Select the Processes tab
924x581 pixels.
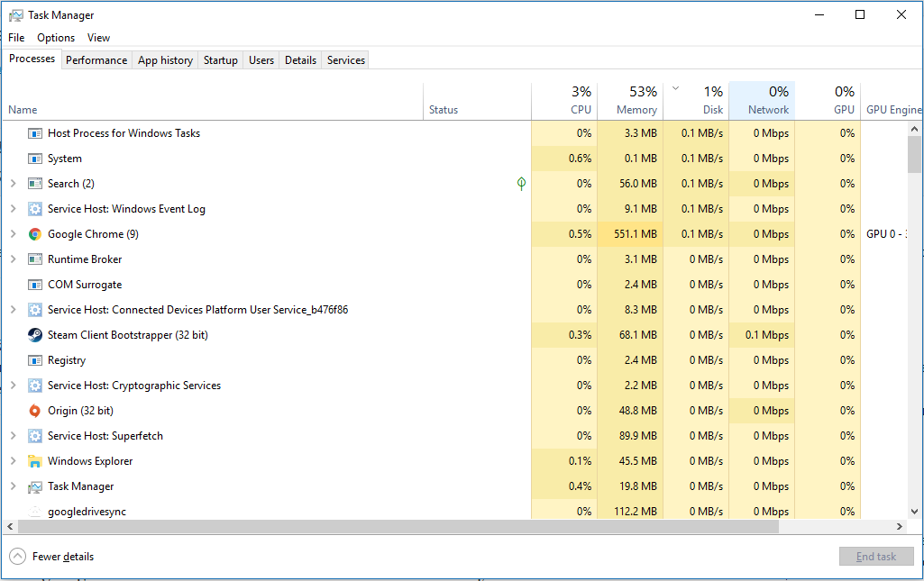32,59
